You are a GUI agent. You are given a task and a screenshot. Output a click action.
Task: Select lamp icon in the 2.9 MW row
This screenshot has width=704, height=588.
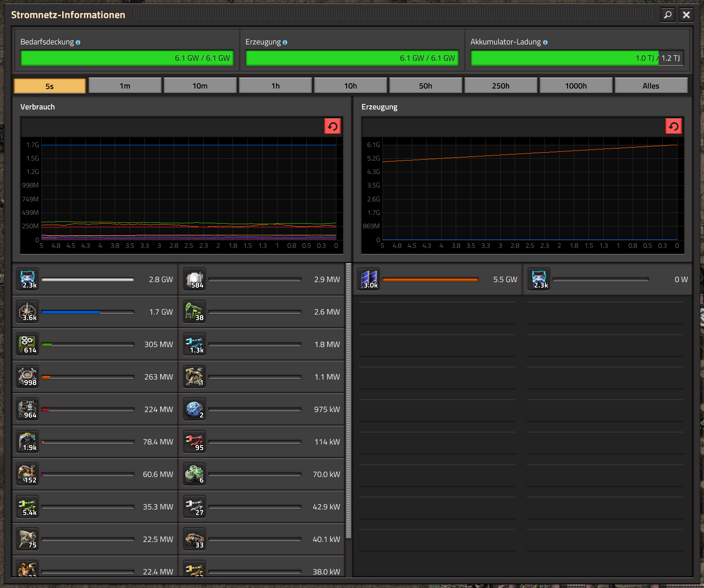click(x=195, y=279)
